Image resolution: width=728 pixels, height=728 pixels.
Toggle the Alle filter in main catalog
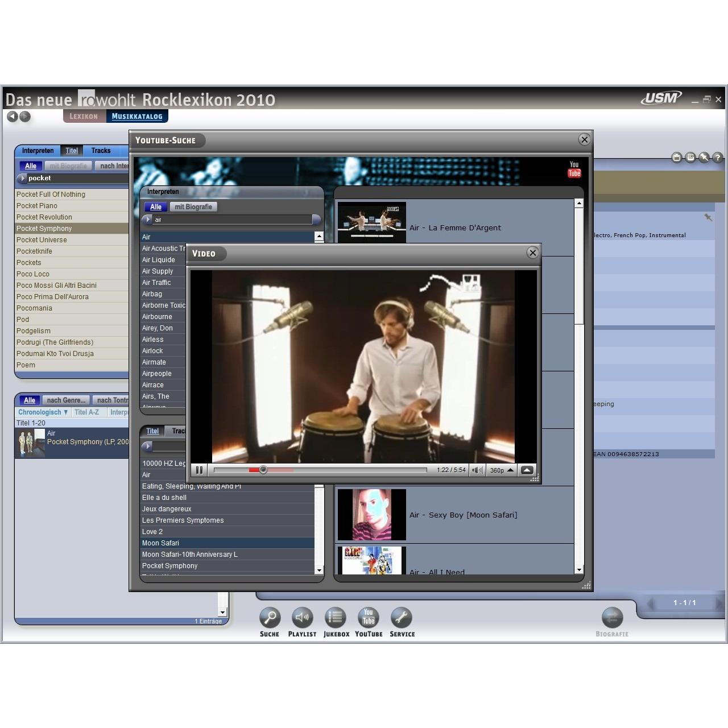point(31,166)
